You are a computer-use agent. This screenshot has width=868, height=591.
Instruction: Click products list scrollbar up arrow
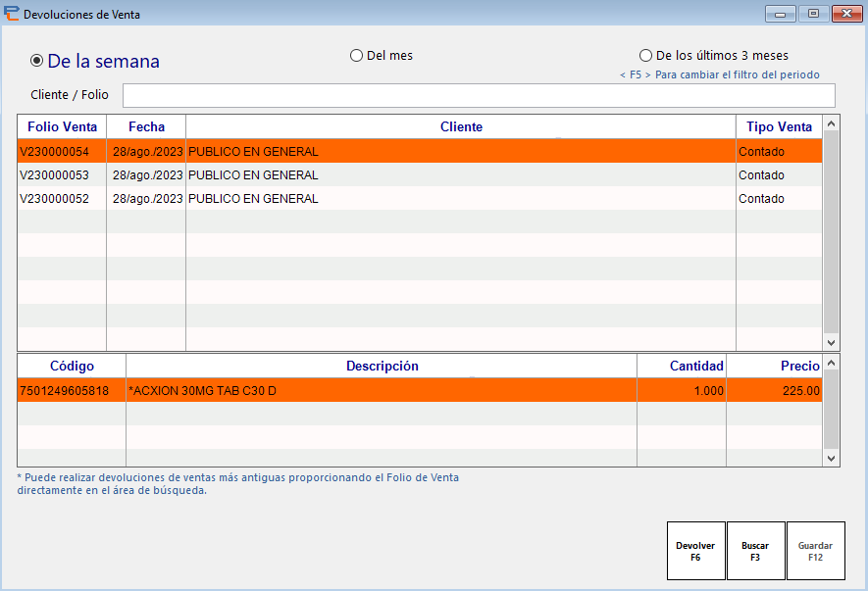[831, 363]
